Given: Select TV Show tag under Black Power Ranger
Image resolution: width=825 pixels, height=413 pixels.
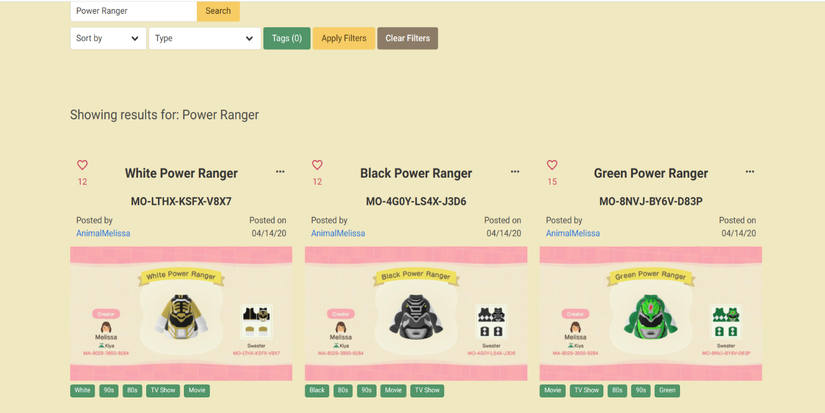Looking at the screenshot, I should tap(427, 390).
